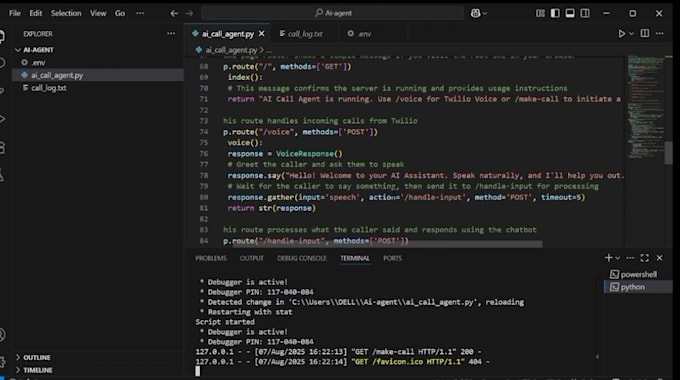680x380 pixels.
Task: Close the ai_call_agent.py tab
Action: click(x=262, y=33)
